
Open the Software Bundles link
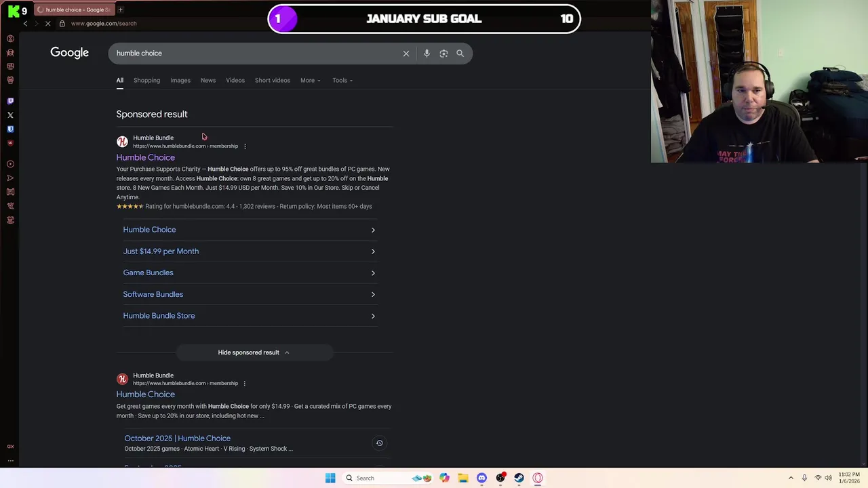click(153, 295)
